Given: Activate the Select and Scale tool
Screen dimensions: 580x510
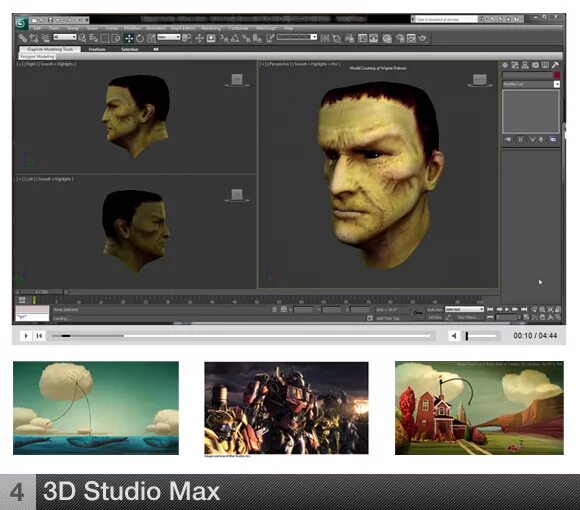Looking at the screenshot, I should [x=151, y=38].
